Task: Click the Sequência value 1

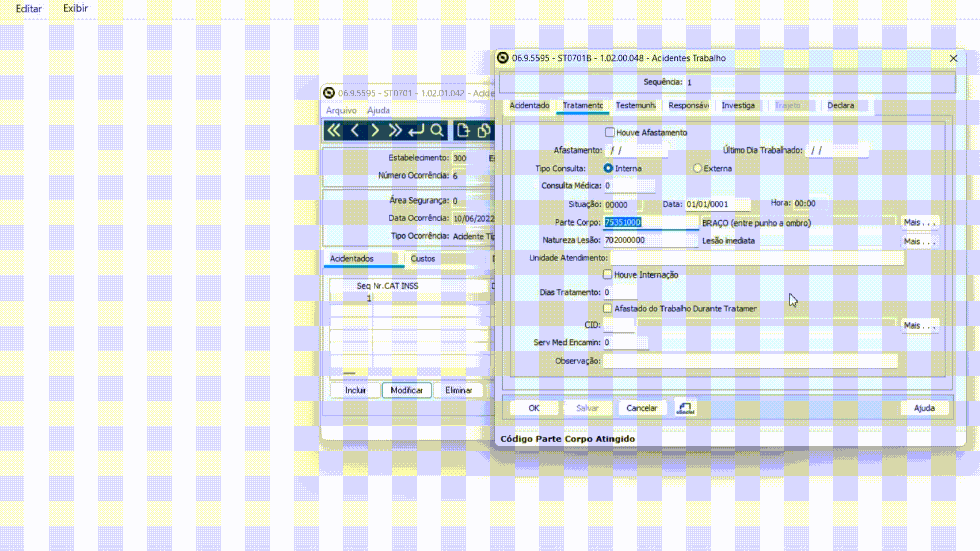Action: point(710,82)
